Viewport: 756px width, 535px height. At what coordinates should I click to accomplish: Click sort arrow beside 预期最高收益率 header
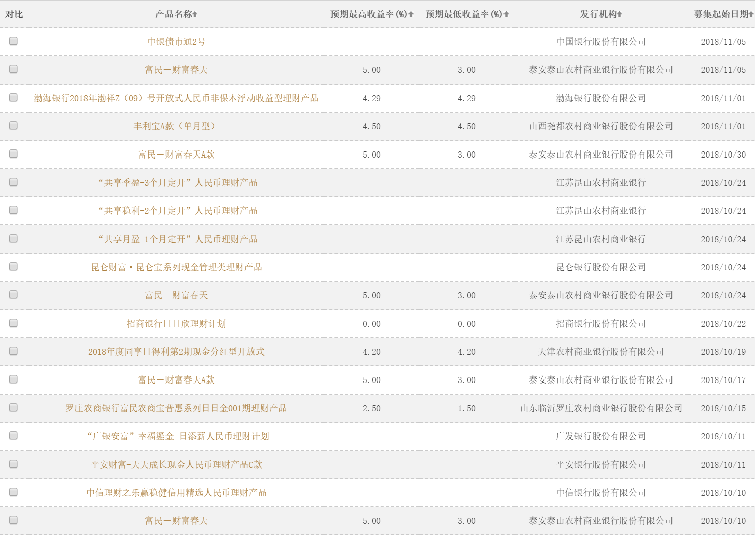pos(411,15)
